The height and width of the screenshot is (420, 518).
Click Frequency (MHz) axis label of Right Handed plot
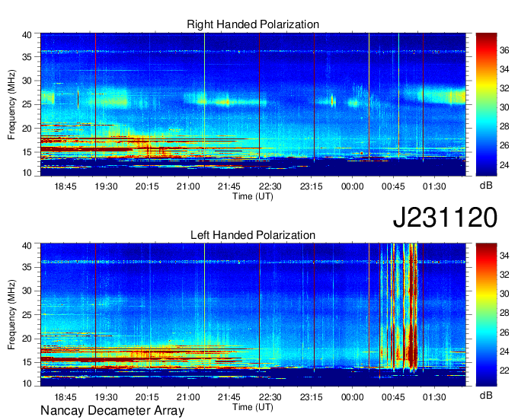[x=11, y=104]
